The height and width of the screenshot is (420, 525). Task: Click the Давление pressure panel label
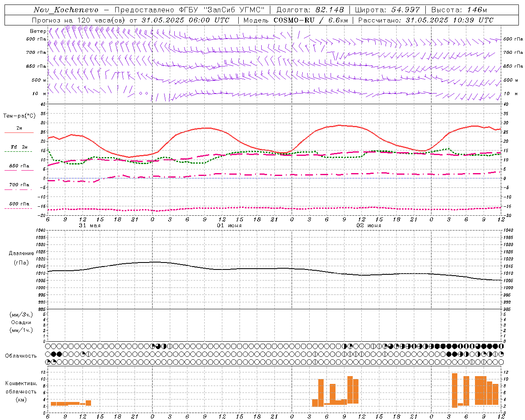(x=21, y=253)
